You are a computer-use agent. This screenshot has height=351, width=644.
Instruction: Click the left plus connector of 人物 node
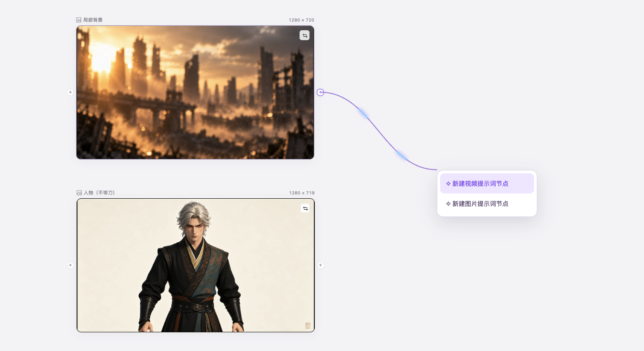(x=70, y=265)
